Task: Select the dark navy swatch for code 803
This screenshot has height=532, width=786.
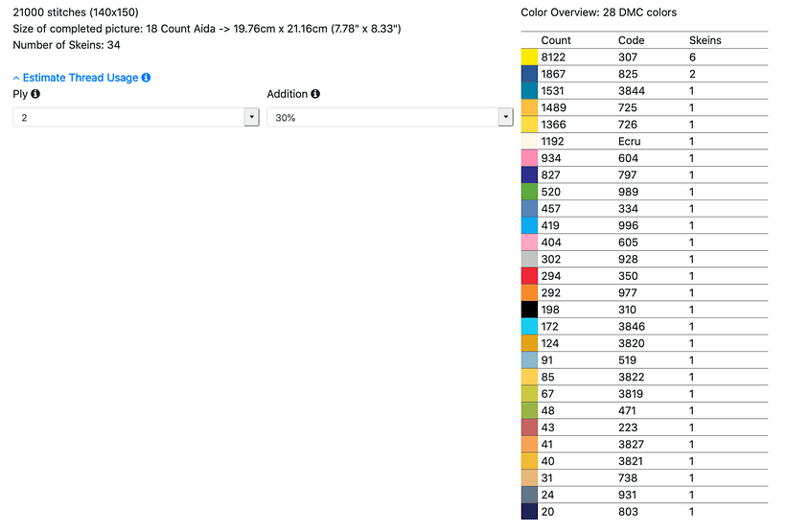Action: 529,512
